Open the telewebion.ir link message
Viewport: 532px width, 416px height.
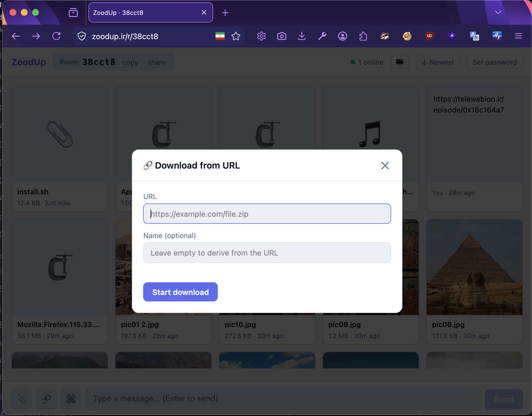point(475,149)
